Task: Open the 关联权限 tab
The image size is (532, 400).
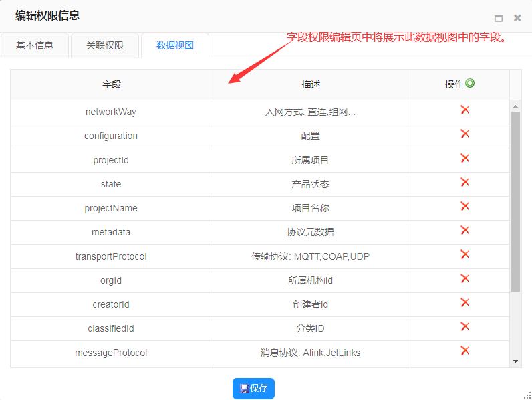Action: coord(105,46)
